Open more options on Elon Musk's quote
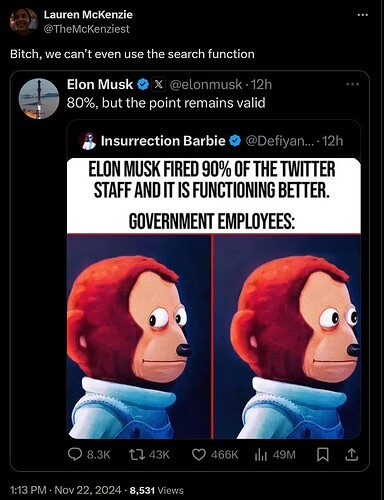This screenshot has width=384, height=500. tap(352, 84)
